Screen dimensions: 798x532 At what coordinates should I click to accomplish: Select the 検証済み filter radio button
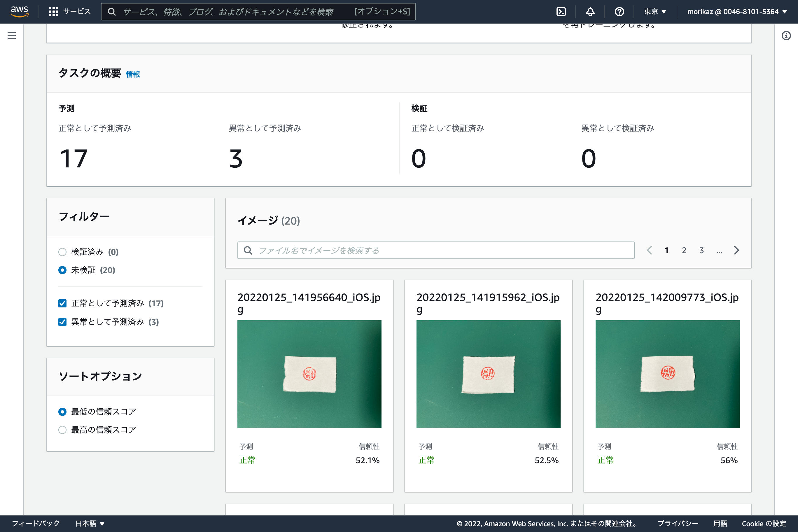(x=62, y=252)
